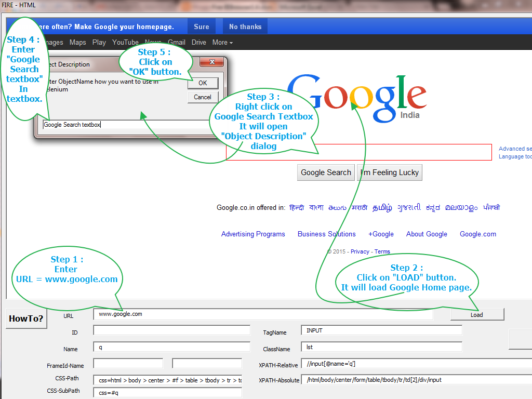Click the Telugu language link
532x399 pixels.
[338, 208]
